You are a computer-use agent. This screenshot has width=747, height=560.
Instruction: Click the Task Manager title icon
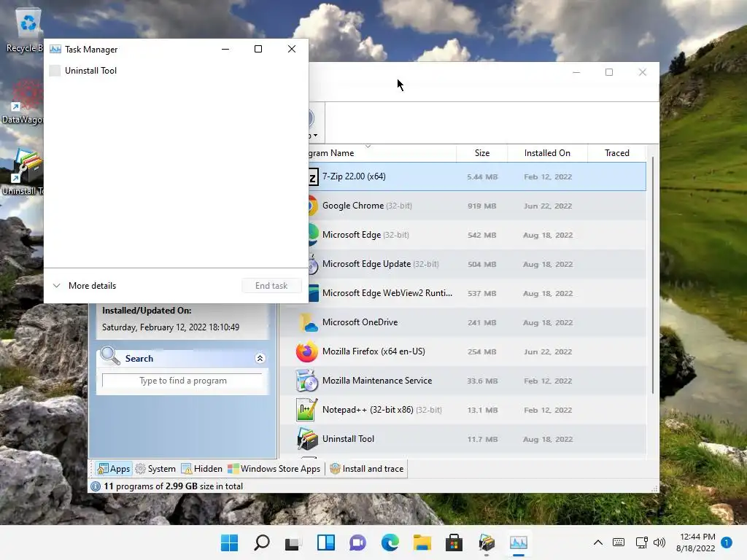(55, 49)
